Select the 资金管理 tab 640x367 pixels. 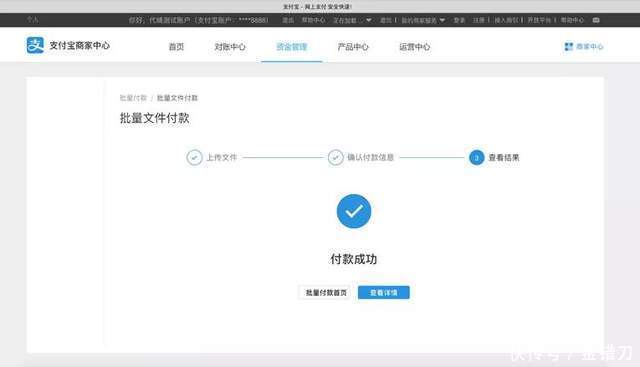click(x=291, y=47)
